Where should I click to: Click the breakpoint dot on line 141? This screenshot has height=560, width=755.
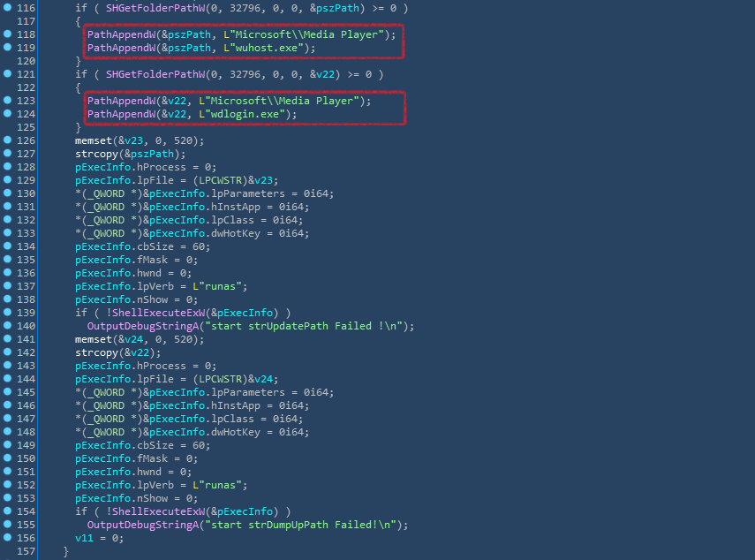pos(7,338)
